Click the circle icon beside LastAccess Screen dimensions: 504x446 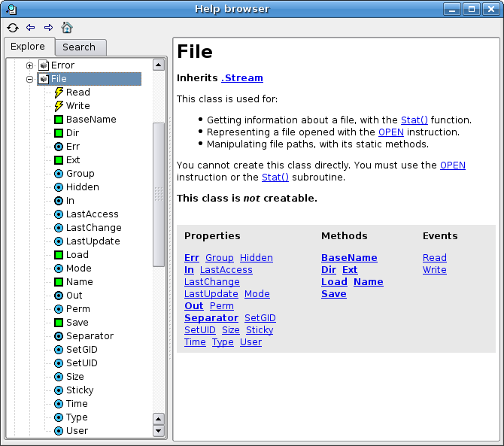click(59, 214)
